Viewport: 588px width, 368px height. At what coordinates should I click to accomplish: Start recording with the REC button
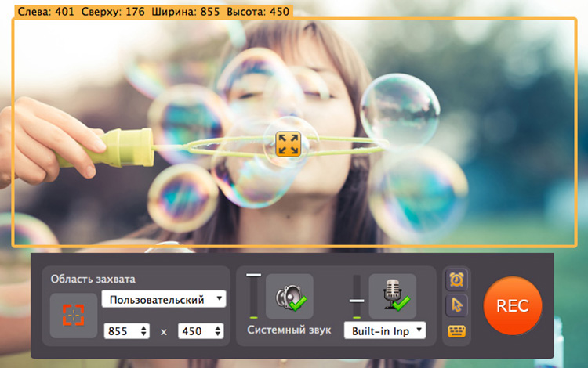[513, 305]
